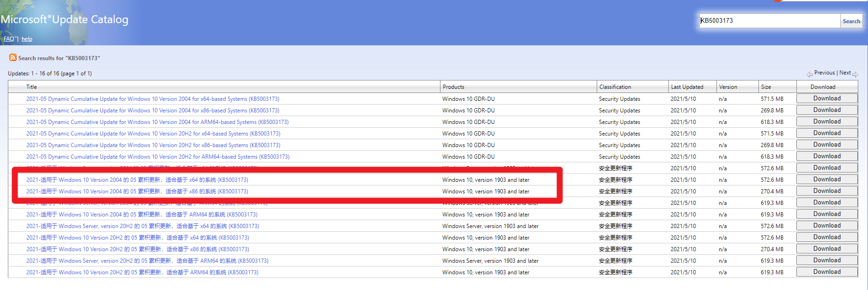Sort results by the Version column header
This screenshot has height=290, width=868.
(728, 87)
